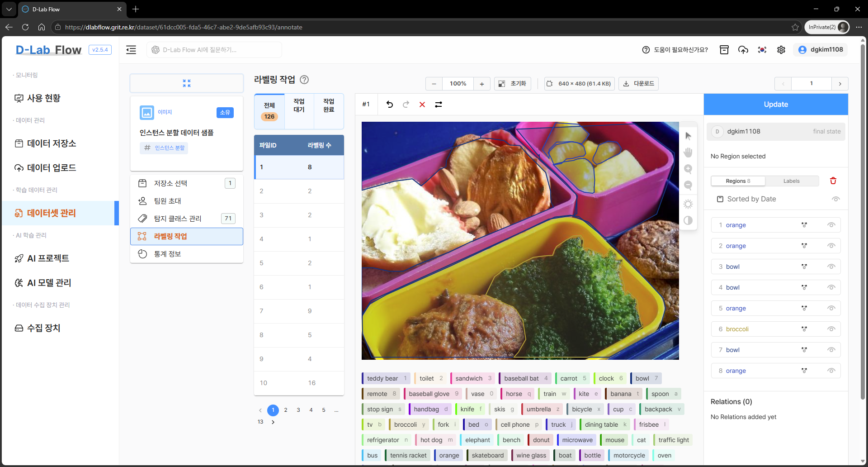Click the contrast half-circle tool
The height and width of the screenshot is (467, 868).
coord(688,220)
